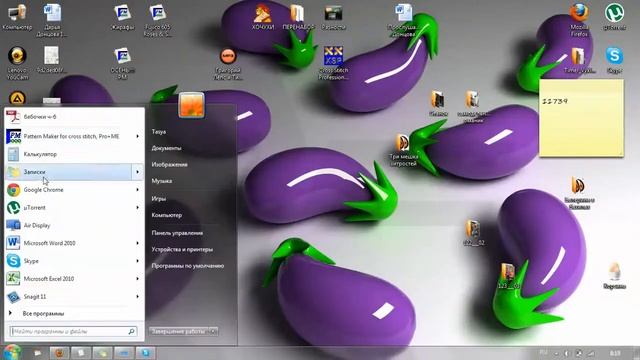Open Три мешка хитростей audio file
Image resolution: width=640 pixels, height=360 pixels.
pyautogui.click(x=403, y=150)
